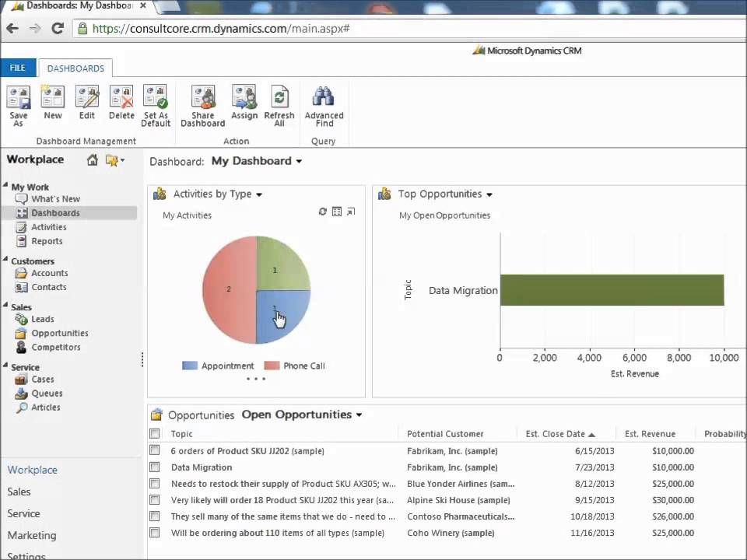Collapse the Service group in navigation
The width and height of the screenshot is (747, 560).
(x=5, y=365)
